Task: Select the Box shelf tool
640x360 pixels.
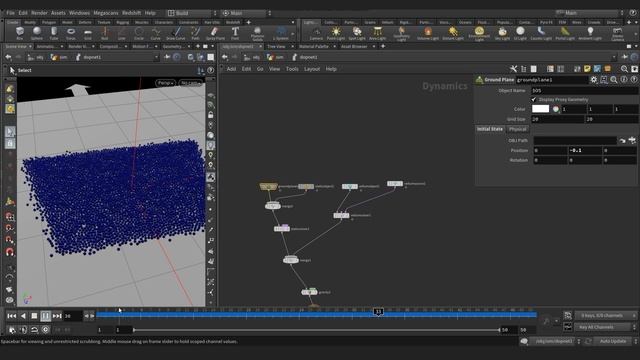Action: click(x=20, y=33)
